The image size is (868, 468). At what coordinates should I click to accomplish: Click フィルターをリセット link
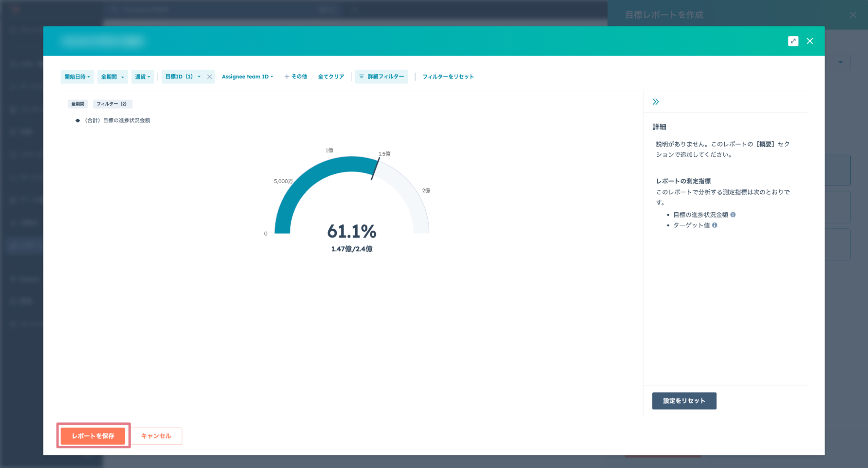coord(448,77)
